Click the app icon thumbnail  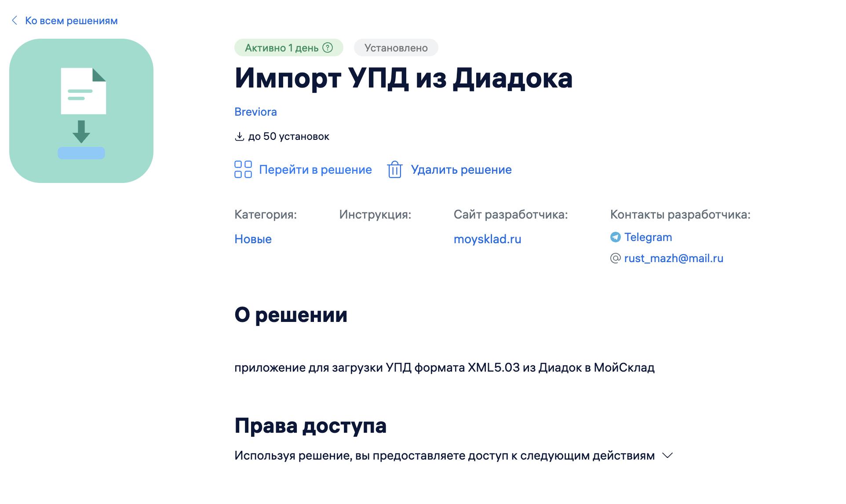81,111
